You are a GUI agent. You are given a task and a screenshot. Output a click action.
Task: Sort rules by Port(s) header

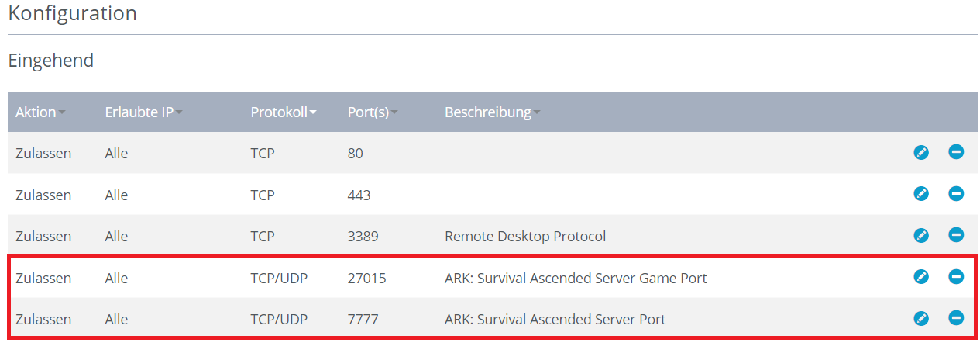[372, 112]
